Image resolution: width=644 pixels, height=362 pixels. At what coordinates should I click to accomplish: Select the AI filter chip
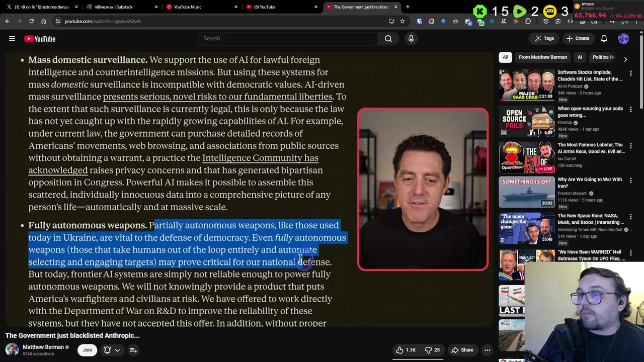click(580, 57)
